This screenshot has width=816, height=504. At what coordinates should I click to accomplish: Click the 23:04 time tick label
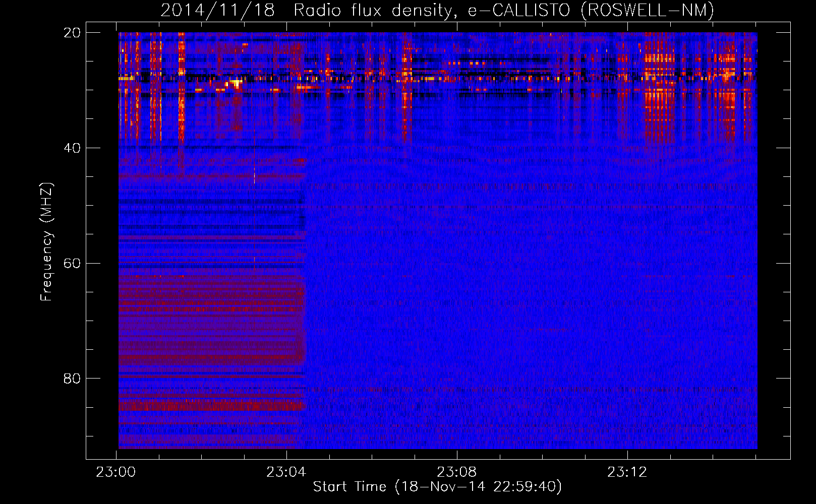[x=286, y=472]
